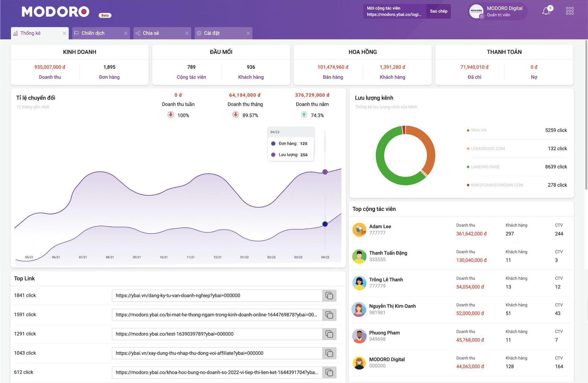Click the 1,895 orders value
Viewport: 588px width, 383px height.
coord(109,67)
